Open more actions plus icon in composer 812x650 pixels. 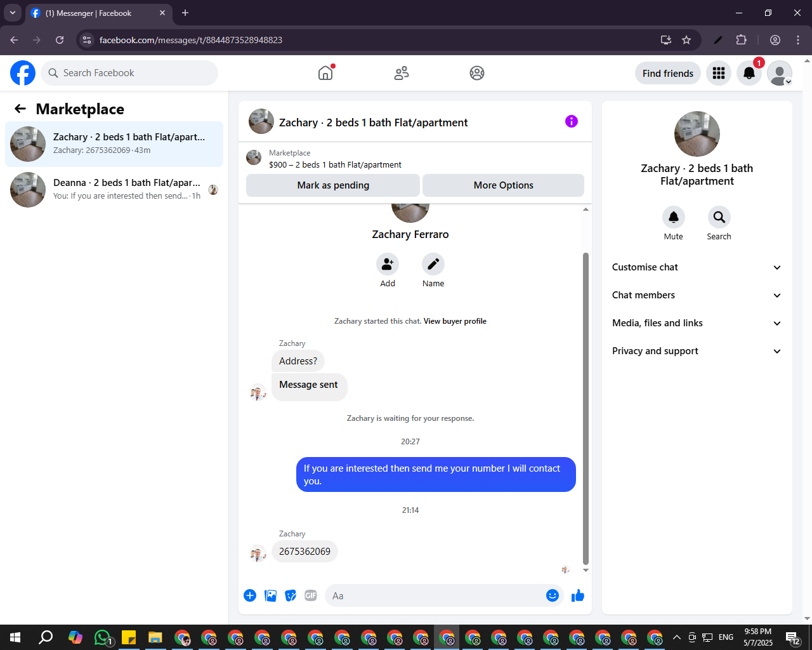(250, 595)
